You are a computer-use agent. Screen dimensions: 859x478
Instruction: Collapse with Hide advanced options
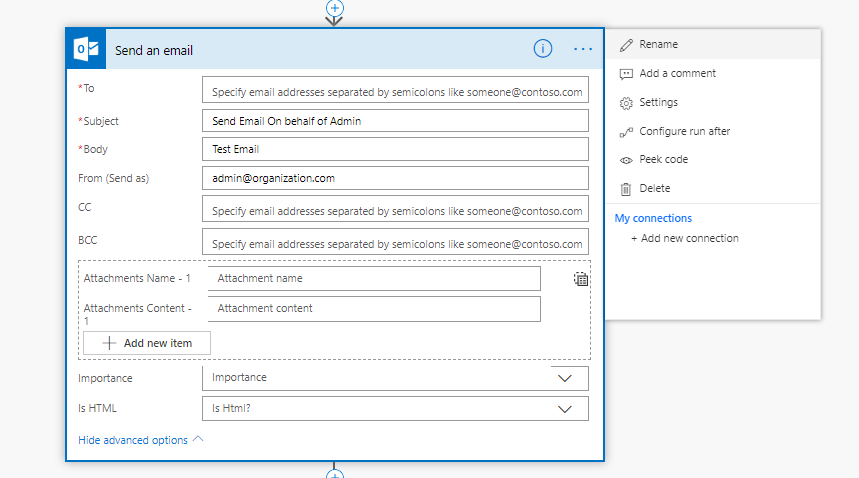point(140,440)
